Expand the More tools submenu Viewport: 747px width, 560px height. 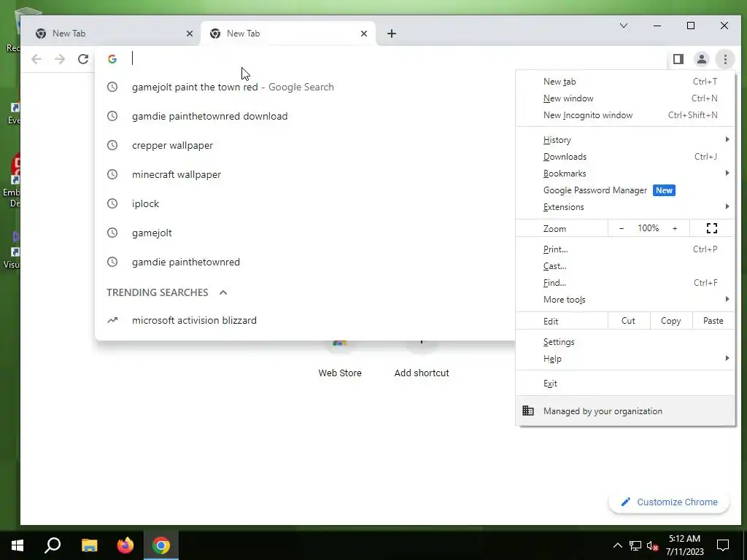tap(625, 299)
